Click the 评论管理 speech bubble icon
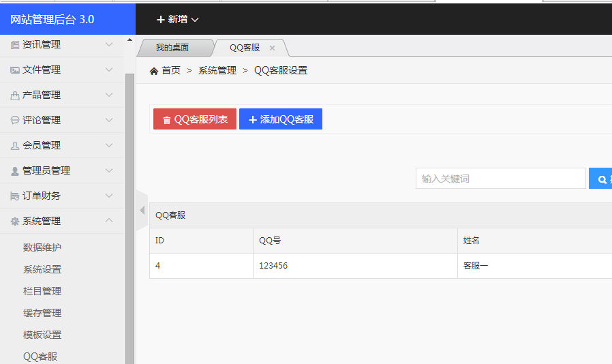612x364 pixels. click(15, 120)
